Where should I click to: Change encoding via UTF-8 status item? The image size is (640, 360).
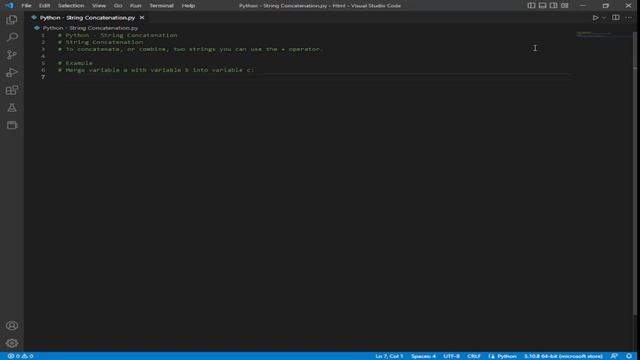[x=451, y=356]
